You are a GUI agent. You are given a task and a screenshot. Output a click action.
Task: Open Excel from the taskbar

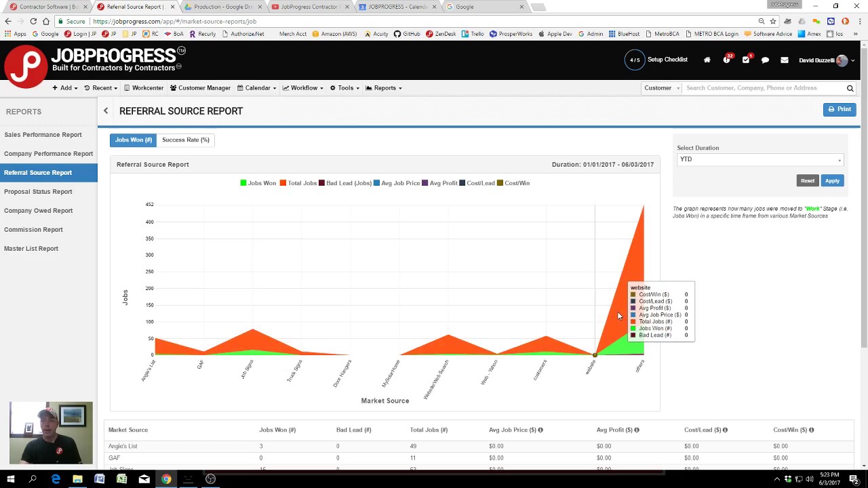pyautogui.click(x=121, y=479)
